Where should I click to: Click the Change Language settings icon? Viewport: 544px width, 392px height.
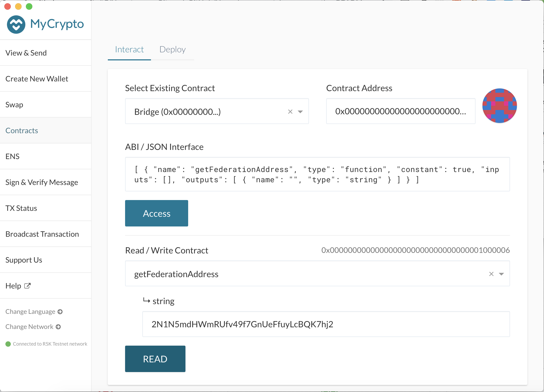pyautogui.click(x=61, y=312)
